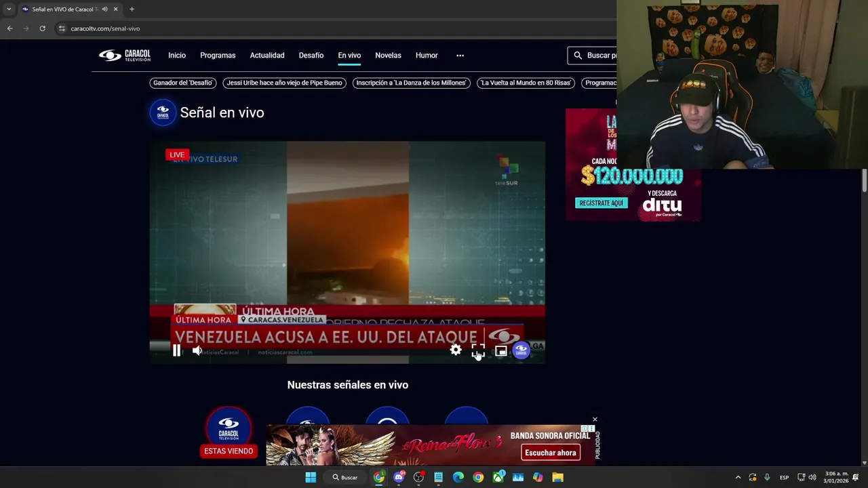Open 'La Vuelta al Mundo en 80 Risas' tag
The height and width of the screenshot is (488, 868).
pyautogui.click(x=526, y=83)
